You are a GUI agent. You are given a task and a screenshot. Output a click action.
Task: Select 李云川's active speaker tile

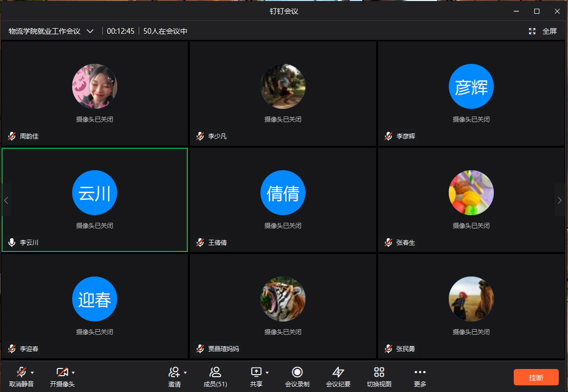(x=95, y=200)
